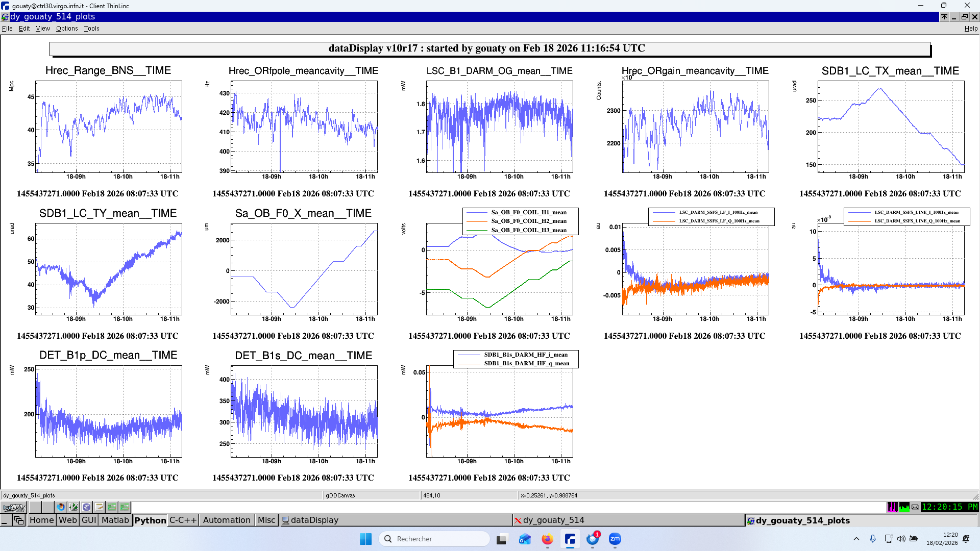Image resolution: width=980 pixels, height=551 pixels.
Task: Click the show desktop windows icon
Action: coord(19,520)
